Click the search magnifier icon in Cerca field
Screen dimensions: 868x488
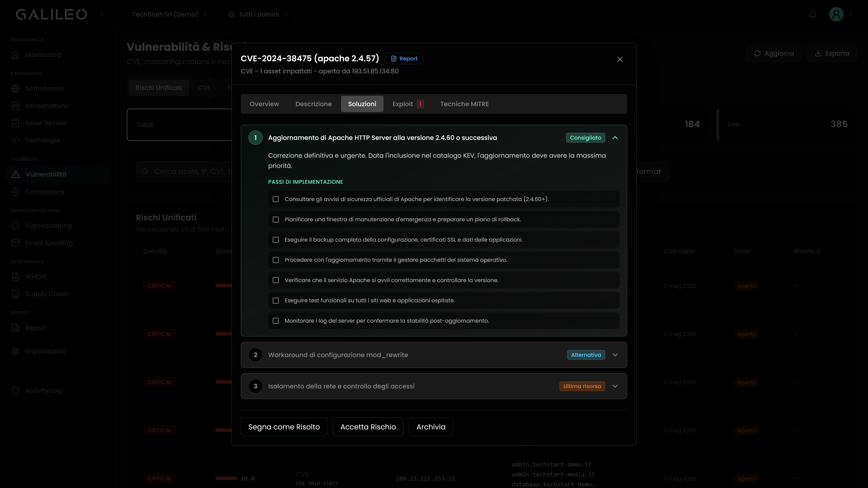click(145, 171)
